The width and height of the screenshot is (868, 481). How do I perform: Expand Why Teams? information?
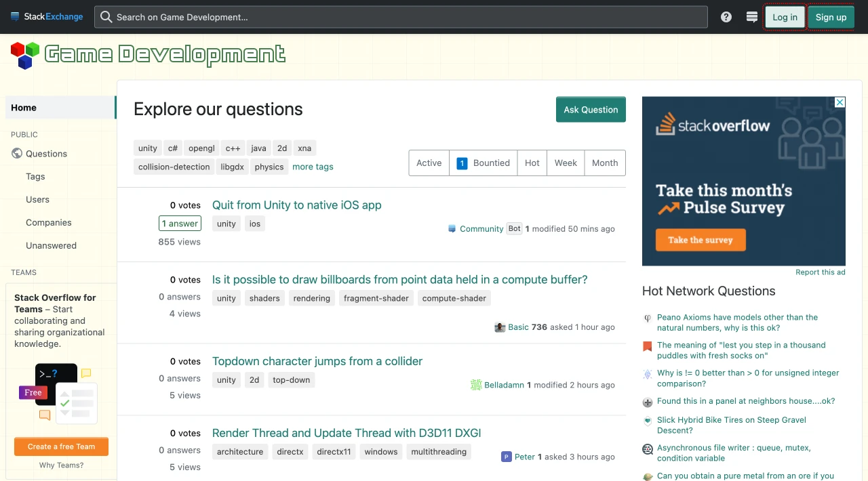60,465
